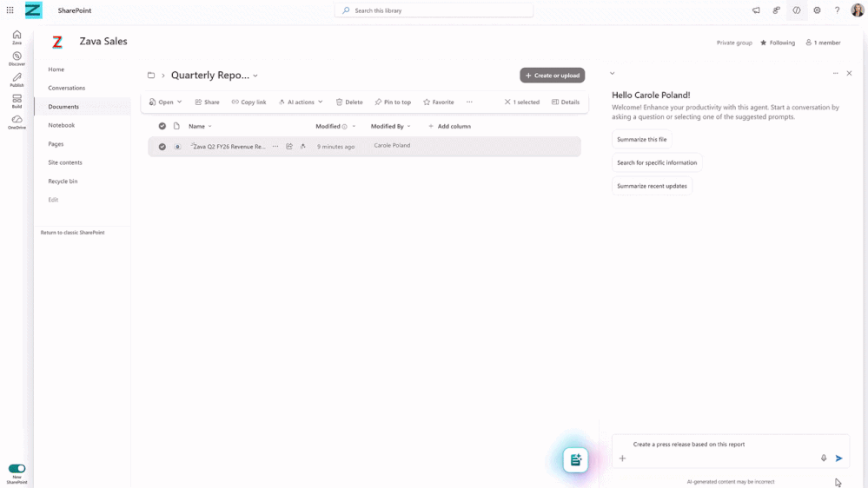Click the Copilot icon in top header
This screenshot has height=488, width=868.
(x=796, y=10)
